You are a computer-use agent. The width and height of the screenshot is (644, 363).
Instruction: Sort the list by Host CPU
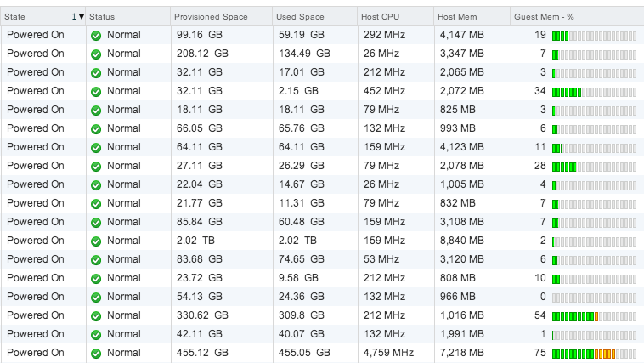point(395,17)
